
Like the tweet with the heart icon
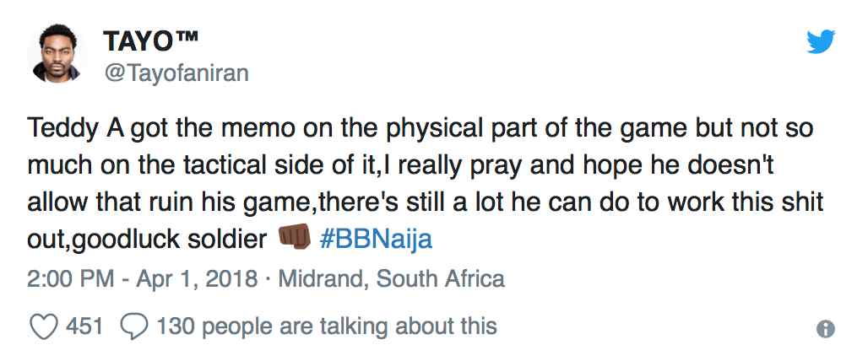[x=43, y=326]
